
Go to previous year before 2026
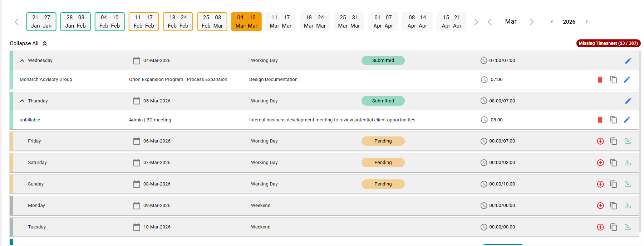coord(552,22)
